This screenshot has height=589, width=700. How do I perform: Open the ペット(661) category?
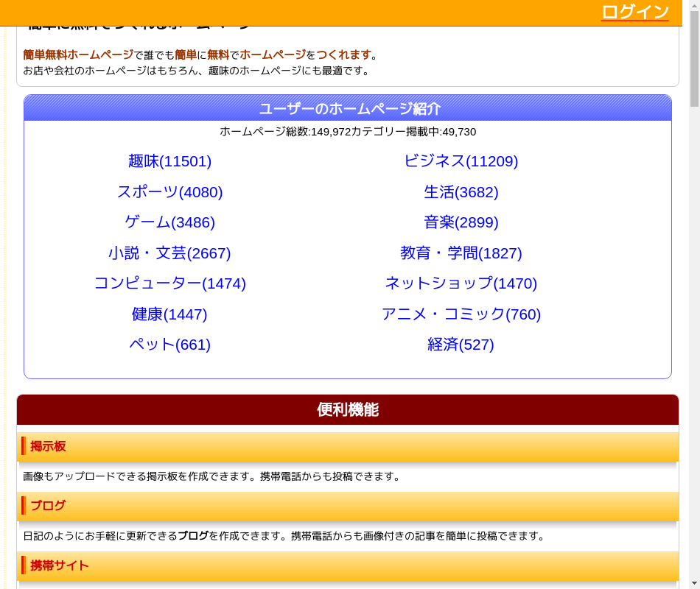169,345
